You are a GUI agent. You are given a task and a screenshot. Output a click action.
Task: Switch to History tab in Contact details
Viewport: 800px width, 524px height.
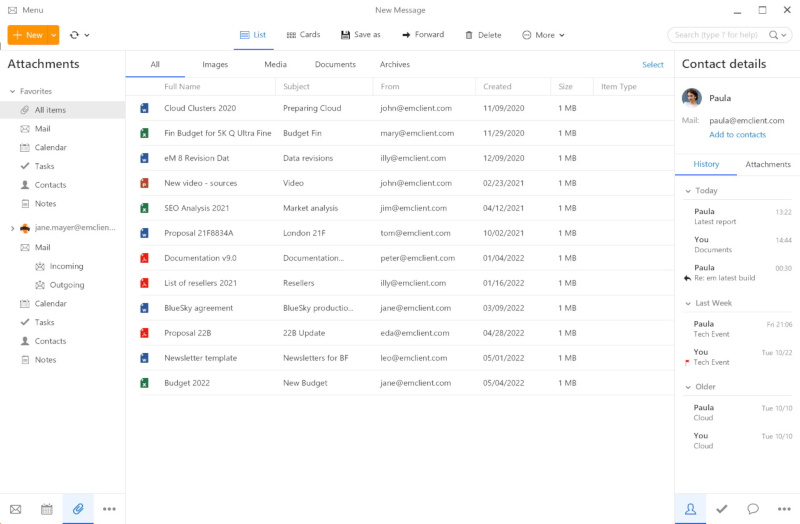[706, 164]
